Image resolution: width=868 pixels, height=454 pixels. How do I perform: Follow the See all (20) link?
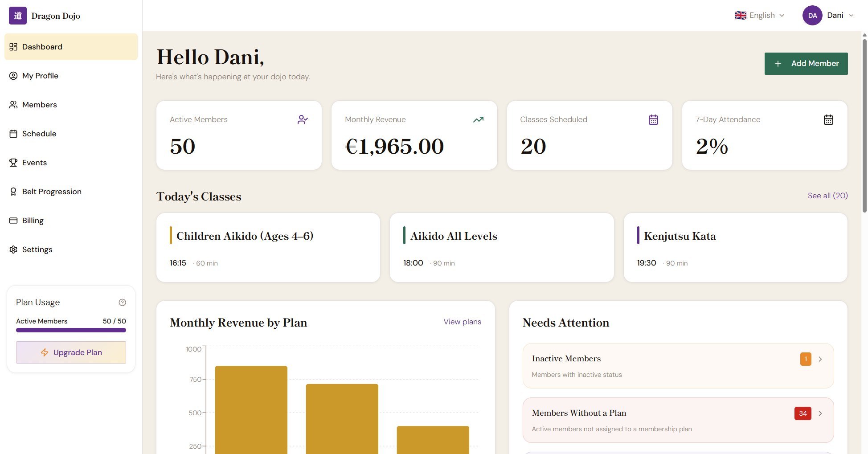[827, 196]
